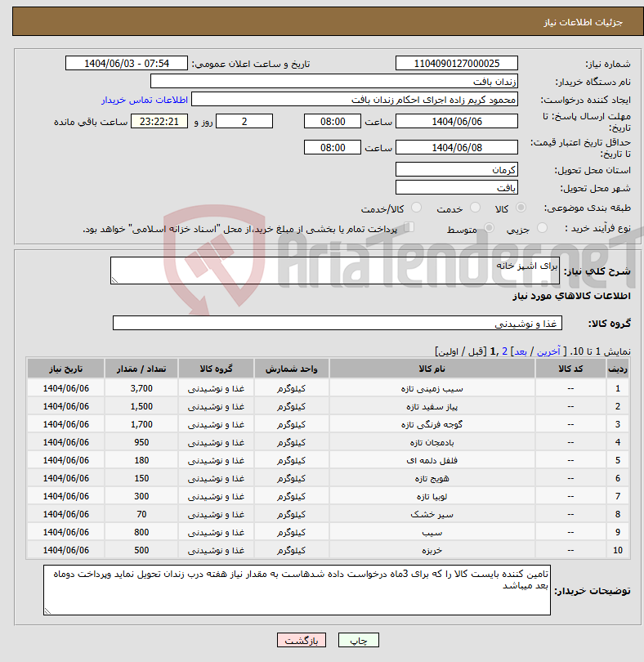Click the announcement date-time field
The width and height of the screenshot is (644, 662).
point(126,63)
